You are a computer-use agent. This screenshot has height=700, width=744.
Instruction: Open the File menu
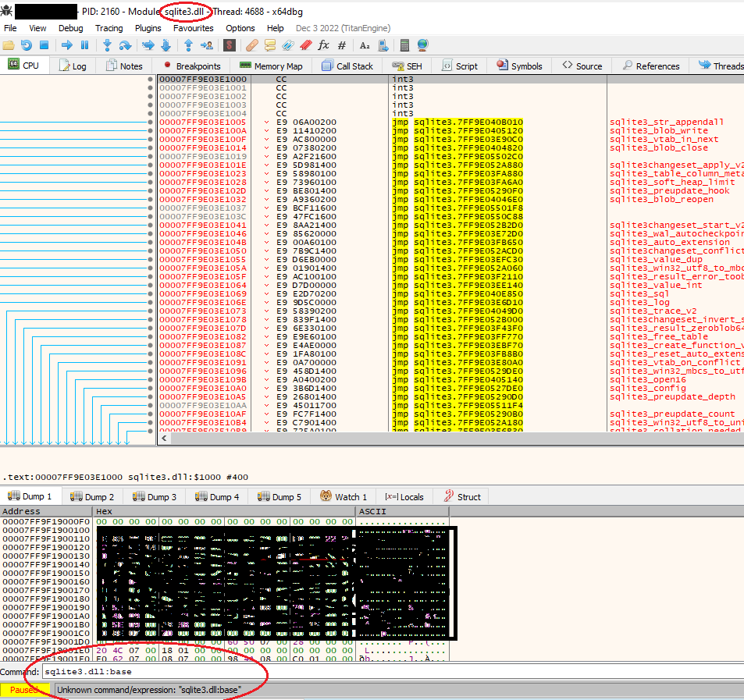[x=10, y=28]
